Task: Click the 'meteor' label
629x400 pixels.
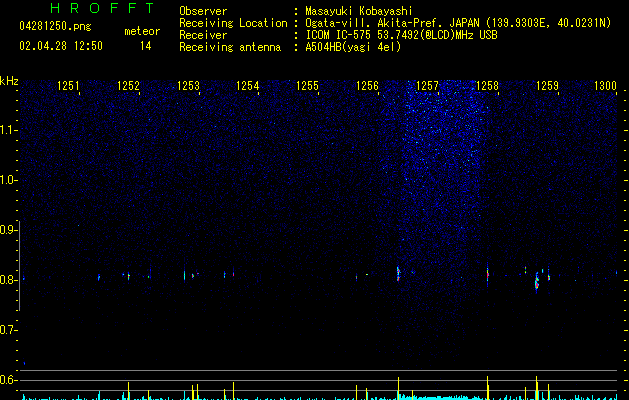Action: (x=142, y=31)
